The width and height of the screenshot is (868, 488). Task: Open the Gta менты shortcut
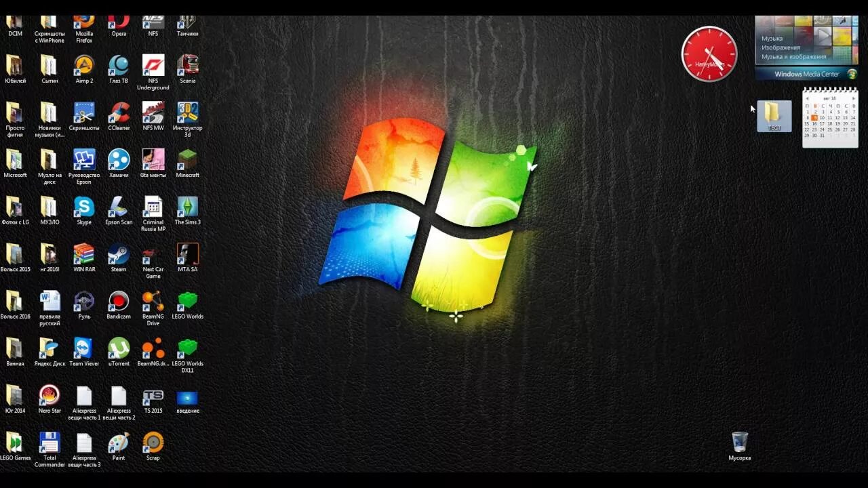coord(153,163)
